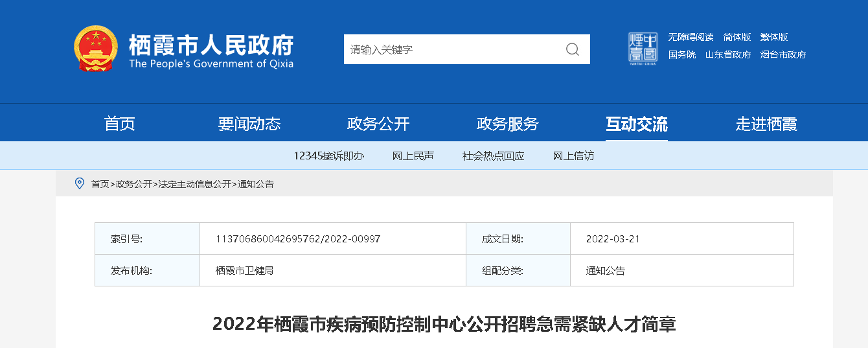Viewport: 868px width, 348px height.
Task: Click the Yantai China seal logo
Action: point(643,48)
